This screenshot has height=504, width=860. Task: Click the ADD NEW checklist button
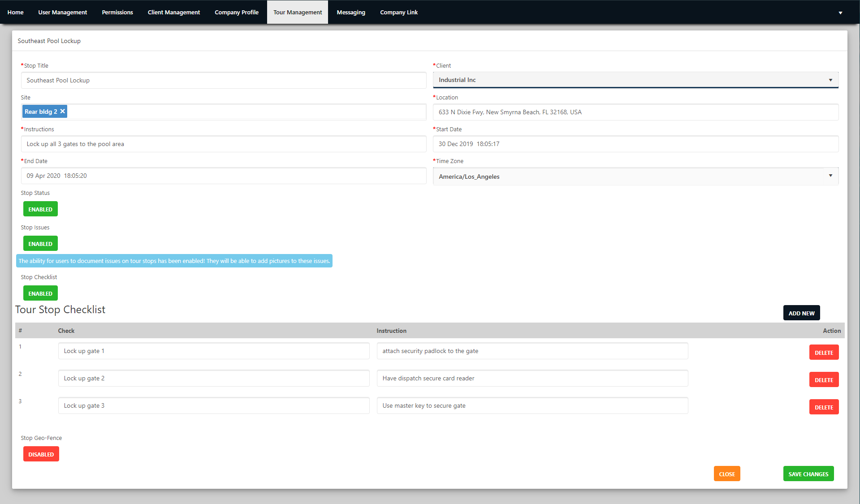(801, 313)
